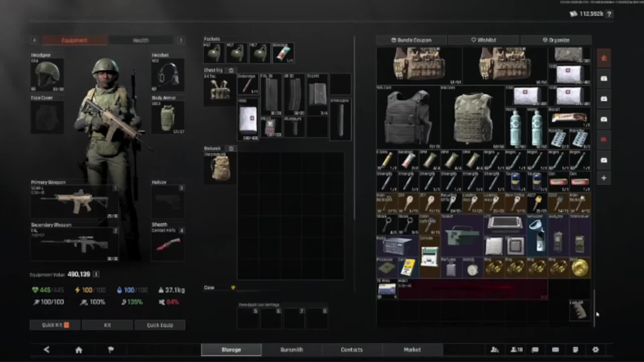Click the Equipment Value info icon
Screen dimensions: 644x362
[x=96, y=274]
